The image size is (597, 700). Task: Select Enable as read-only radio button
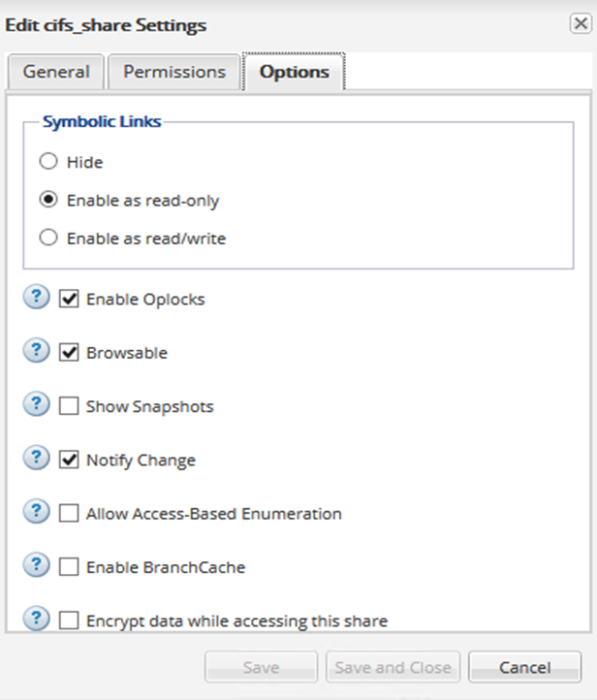point(47,201)
